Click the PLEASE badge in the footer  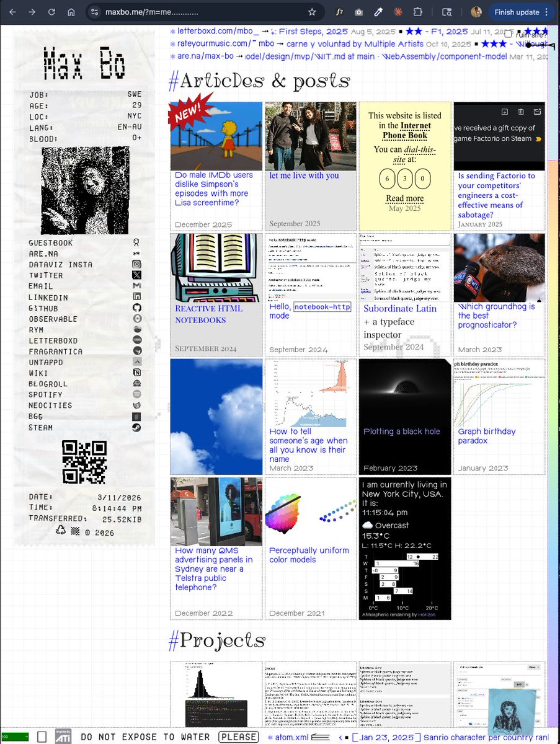(x=239, y=737)
